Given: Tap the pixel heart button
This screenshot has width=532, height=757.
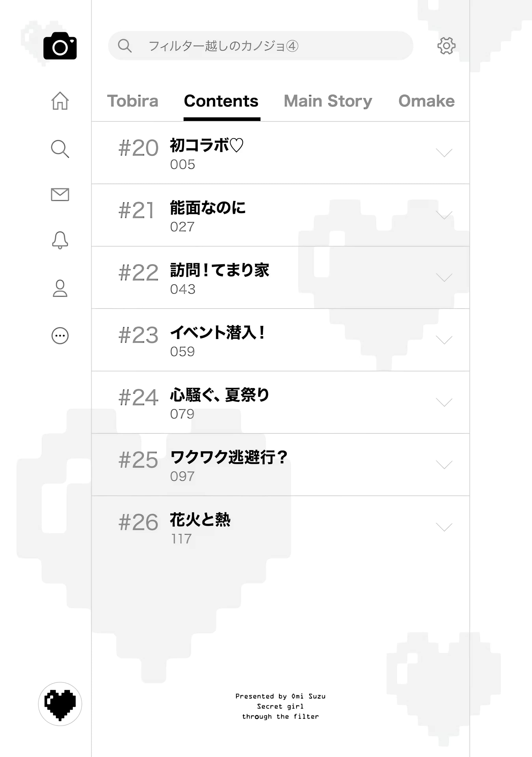Looking at the screenshot, I should coord(60,704).
